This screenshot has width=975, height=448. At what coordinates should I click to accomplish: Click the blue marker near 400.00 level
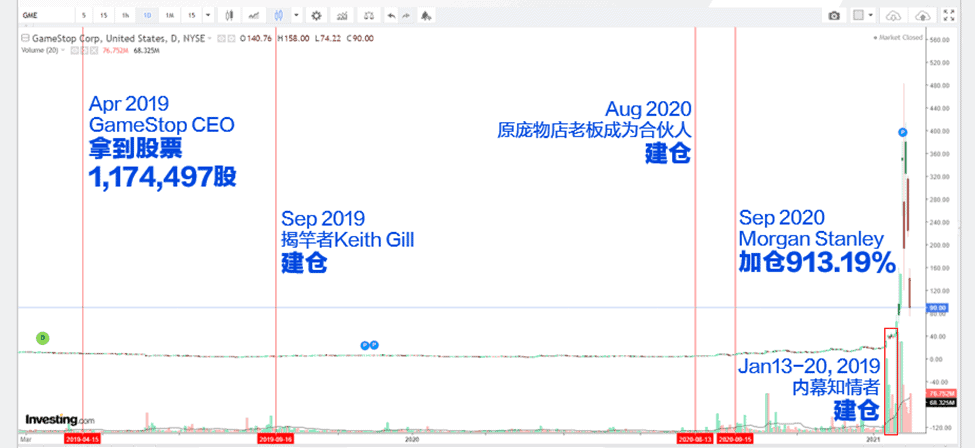click(x=903, y=132)
